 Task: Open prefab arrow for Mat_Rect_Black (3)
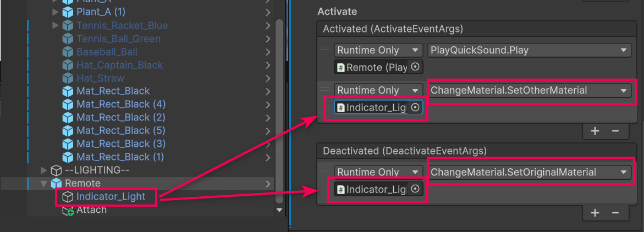point(268,143)
